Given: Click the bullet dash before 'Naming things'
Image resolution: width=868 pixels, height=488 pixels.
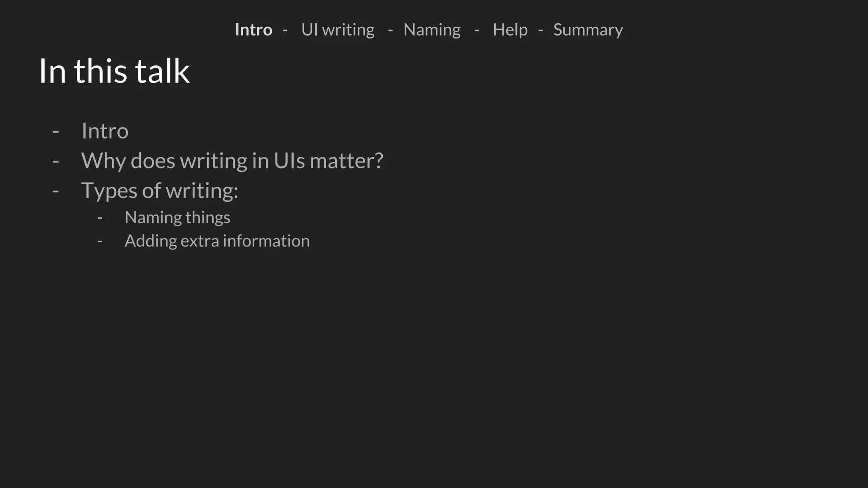Looking at the screenshot, I should click(100, 218).
